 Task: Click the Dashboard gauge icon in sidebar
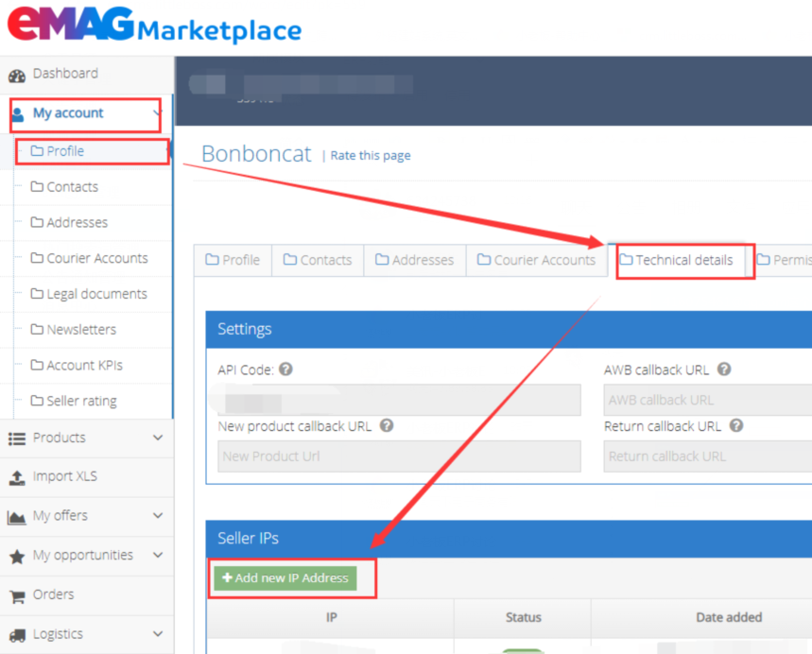coord(17,75)
